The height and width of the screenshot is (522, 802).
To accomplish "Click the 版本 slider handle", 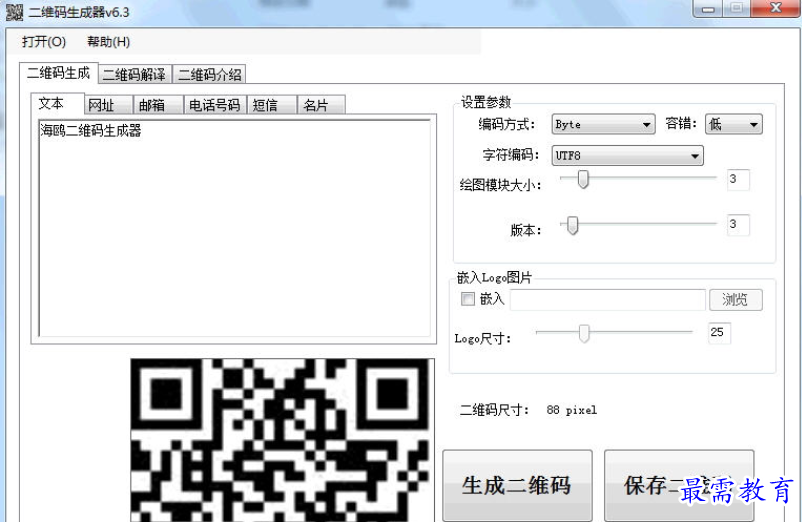I will coord(572,225).
